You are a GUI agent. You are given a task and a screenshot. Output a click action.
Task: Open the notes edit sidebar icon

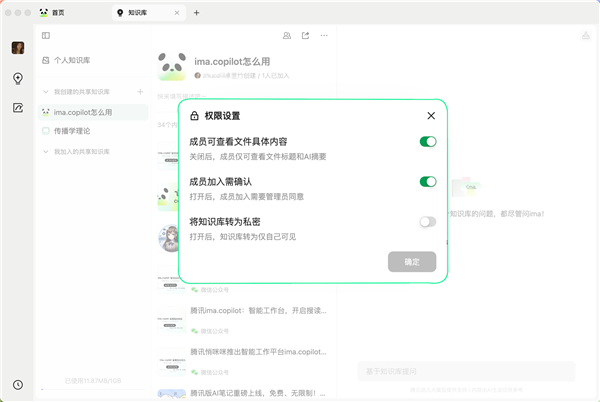point(18,108)
